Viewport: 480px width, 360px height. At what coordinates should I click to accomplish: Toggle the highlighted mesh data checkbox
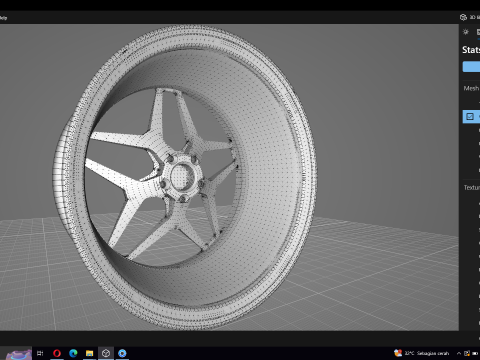[470, 116]
